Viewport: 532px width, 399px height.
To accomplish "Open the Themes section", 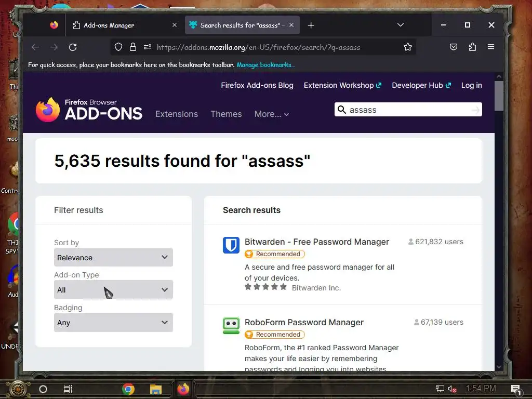I will 226,114.
